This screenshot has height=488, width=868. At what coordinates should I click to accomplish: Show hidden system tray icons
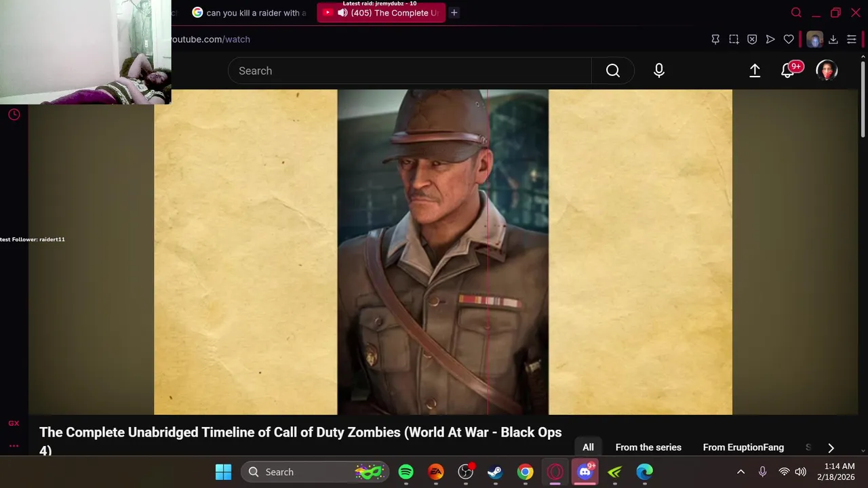click(741, 472)
